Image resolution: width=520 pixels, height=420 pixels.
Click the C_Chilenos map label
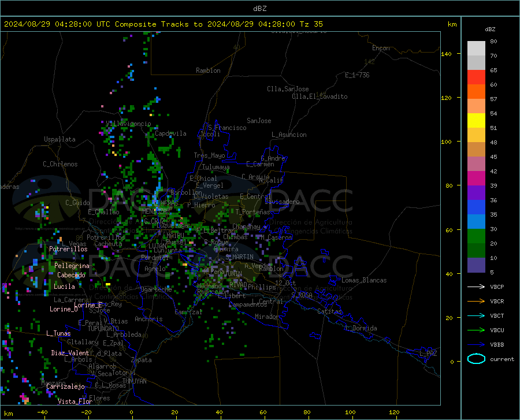coord(60,164)
